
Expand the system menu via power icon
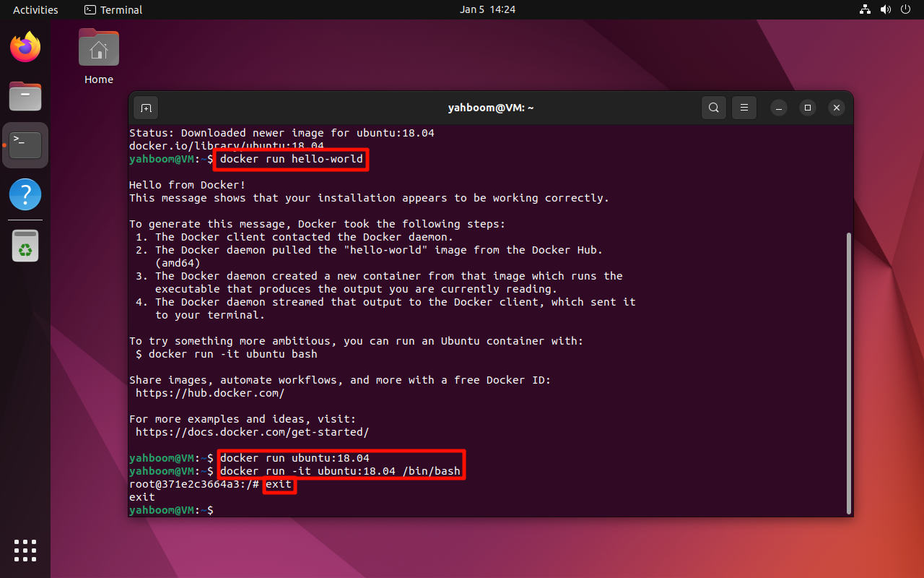pos(905,9)
